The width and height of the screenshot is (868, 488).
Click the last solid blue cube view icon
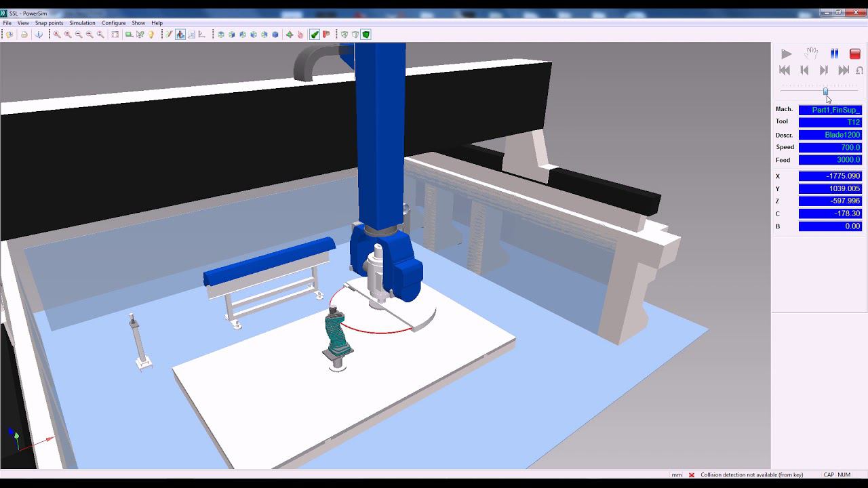pyautogui.click(x=275, y=35)
